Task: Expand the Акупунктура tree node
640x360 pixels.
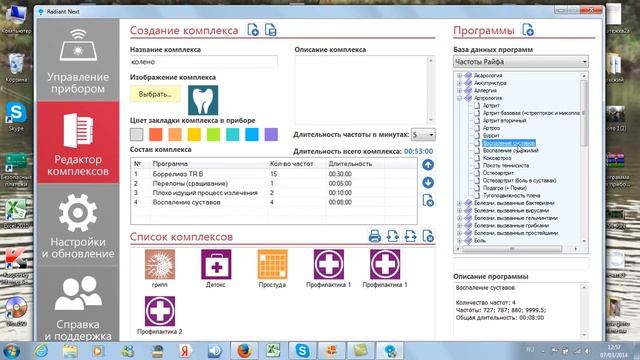Action: pos(460,83)
